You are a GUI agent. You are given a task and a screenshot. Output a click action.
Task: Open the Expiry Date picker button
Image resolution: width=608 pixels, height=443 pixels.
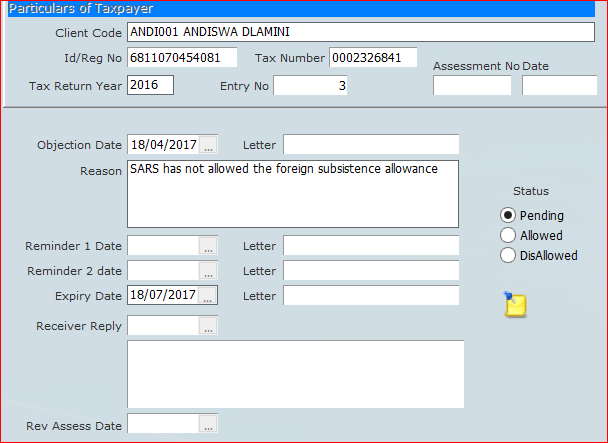(208, 295)
